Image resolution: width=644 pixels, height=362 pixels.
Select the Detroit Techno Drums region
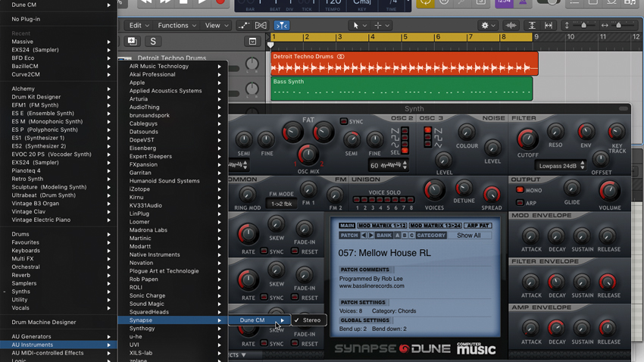(x=404, y=64)
